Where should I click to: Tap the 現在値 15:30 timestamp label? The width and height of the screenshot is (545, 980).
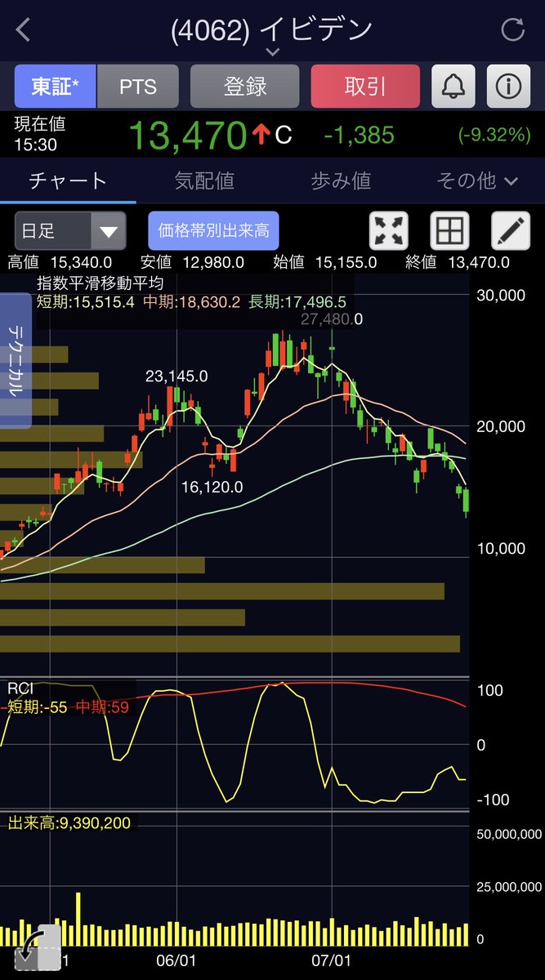coord(39,134)
